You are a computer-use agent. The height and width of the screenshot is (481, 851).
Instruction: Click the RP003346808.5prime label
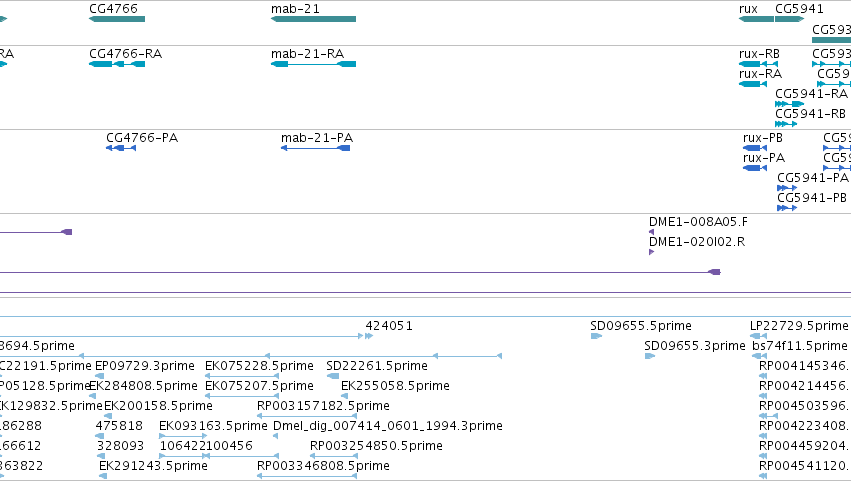click(x=323, y=466)
